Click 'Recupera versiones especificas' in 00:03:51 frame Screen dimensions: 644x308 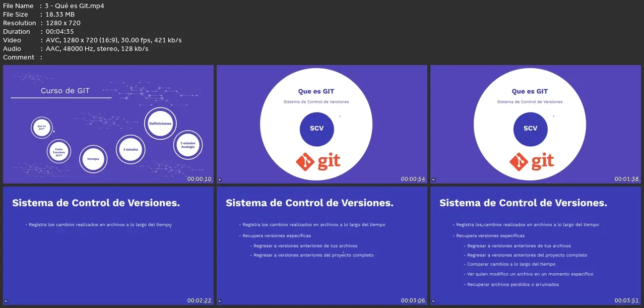tap(488, 235)
